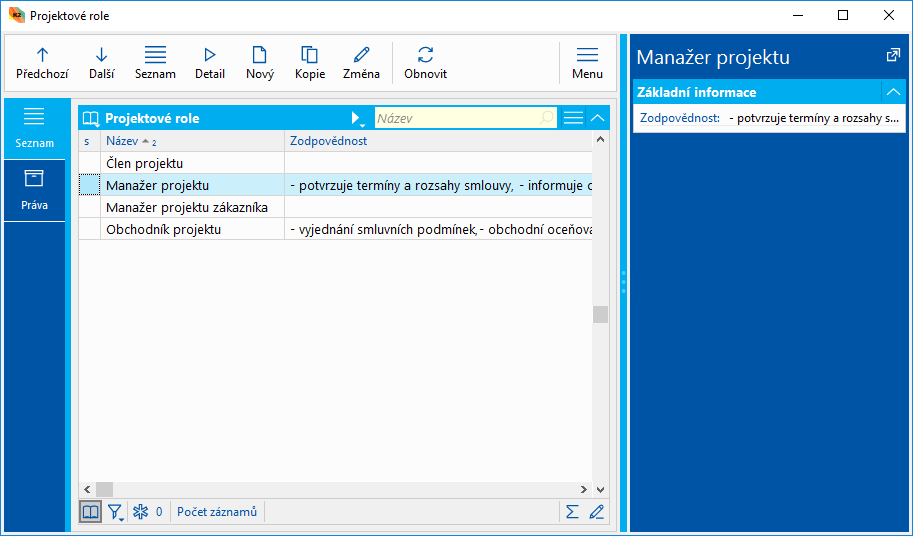This screenshot has height=536, width=913.
Task: Go to the previous record with Předchozí
Action: [x=42, y=63]
